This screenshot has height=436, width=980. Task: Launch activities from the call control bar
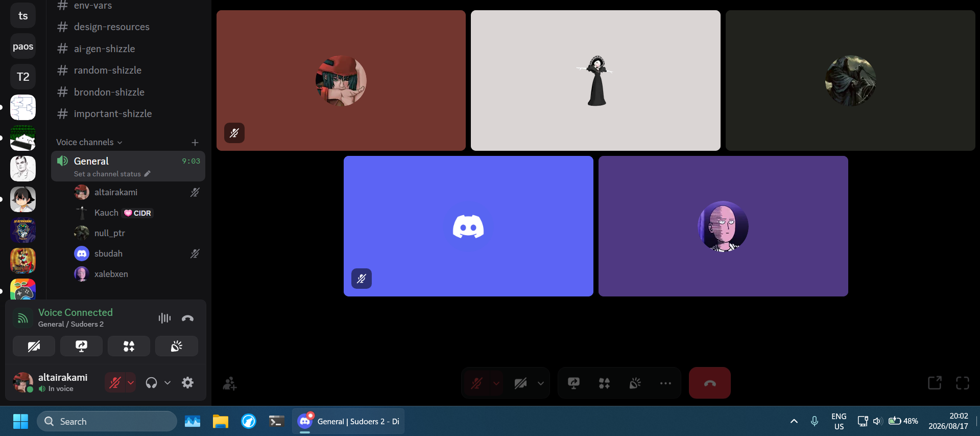point(604,383)
